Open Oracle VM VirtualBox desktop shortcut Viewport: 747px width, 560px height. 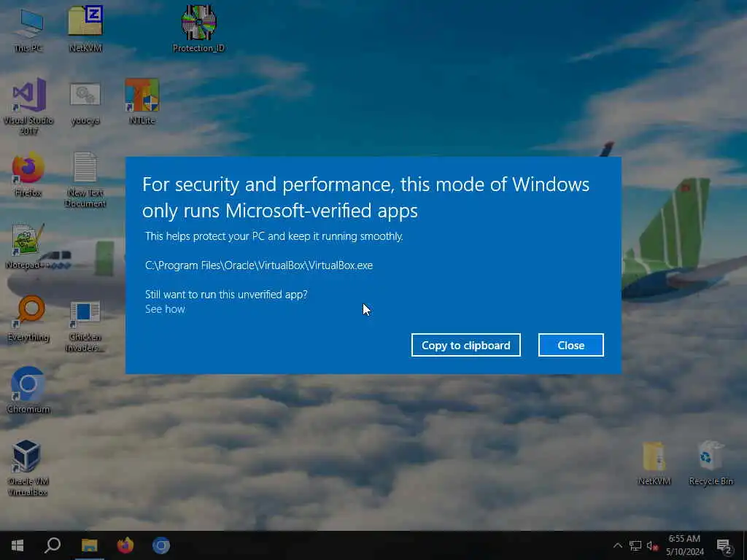[x=28, y=467]
